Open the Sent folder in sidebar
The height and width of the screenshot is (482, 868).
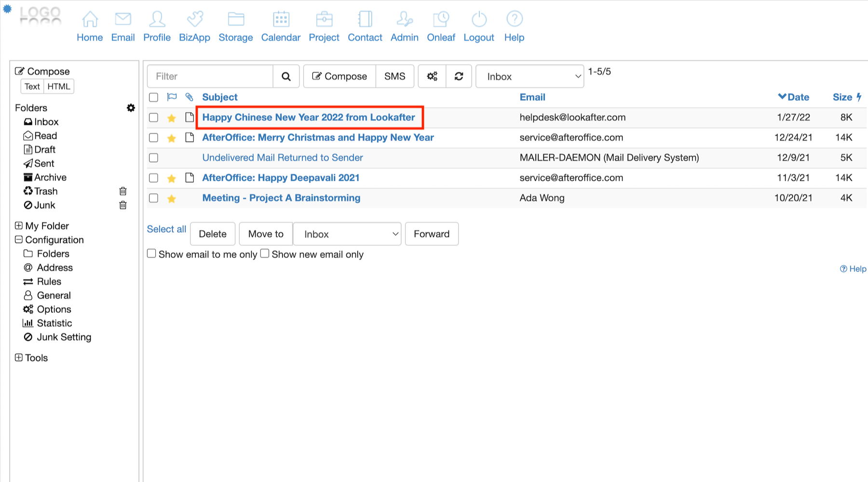(44, 163)
